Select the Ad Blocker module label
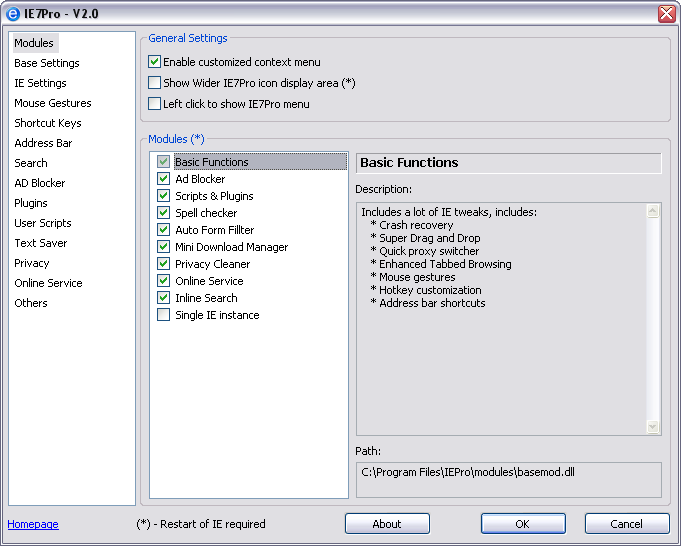Screen dimensions: 681x546 200,179
